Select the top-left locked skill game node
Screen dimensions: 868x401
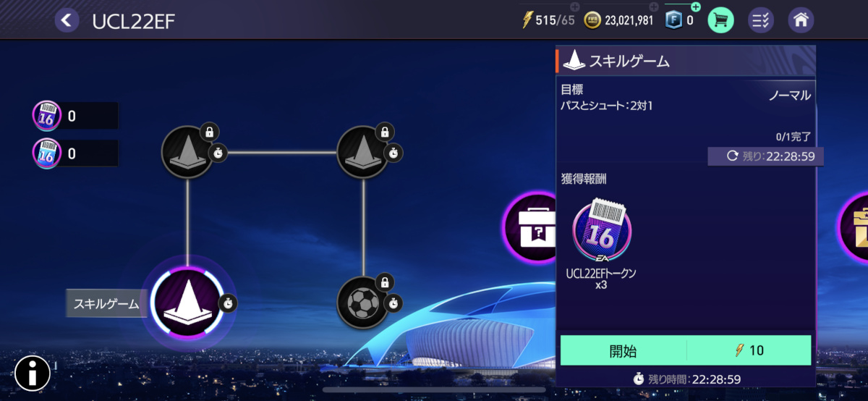(187, 152)
